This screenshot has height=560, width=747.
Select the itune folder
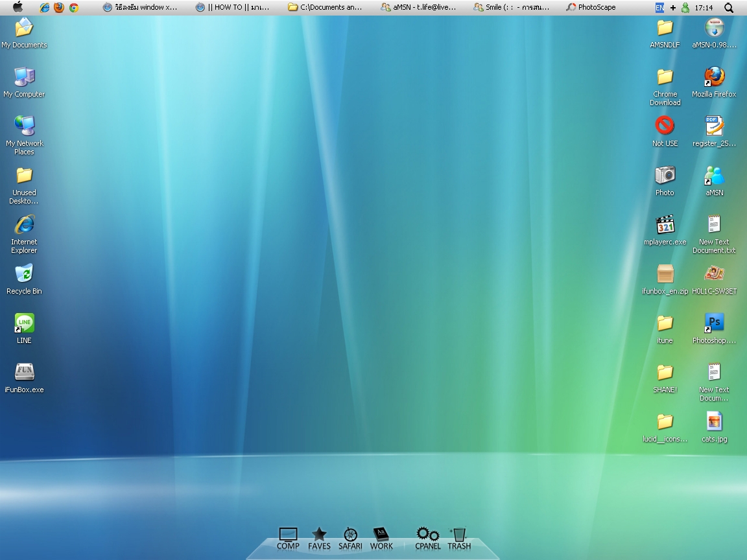click(665, 329)
